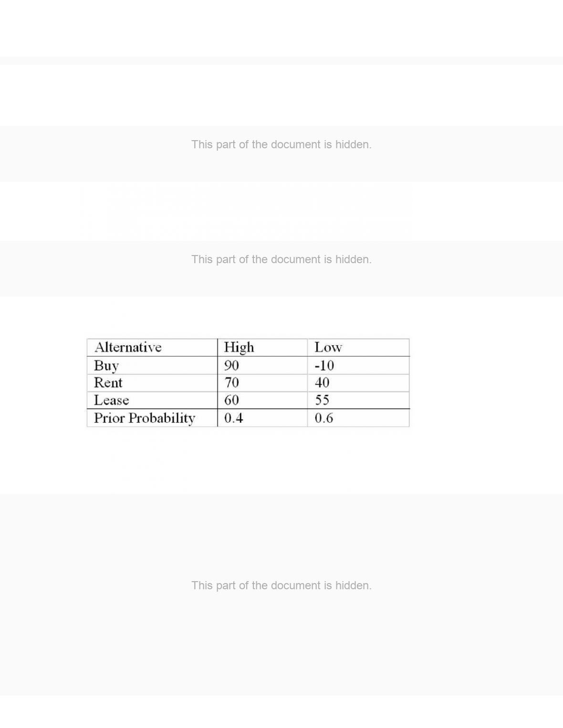563x728 pixels.
Task: Click the "Buy" row label
Action: [x=152, y=365]
